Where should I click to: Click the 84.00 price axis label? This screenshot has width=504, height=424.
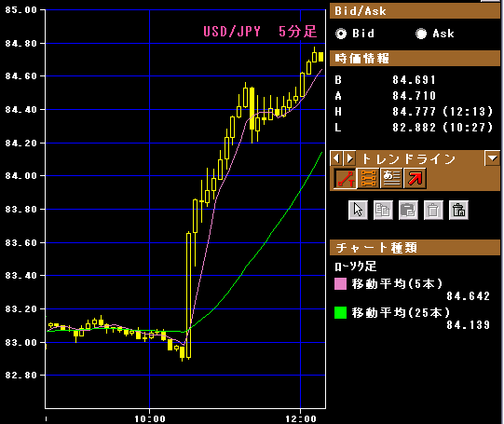click(x=21, y=176)
